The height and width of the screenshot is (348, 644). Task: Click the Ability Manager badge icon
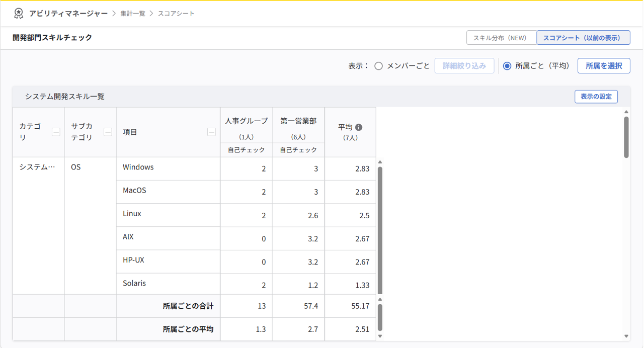[x=19, y=13]
